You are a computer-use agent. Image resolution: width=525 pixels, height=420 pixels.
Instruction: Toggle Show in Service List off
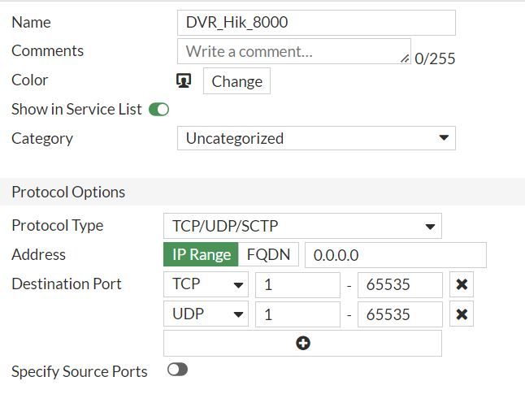(x=158, y=110)
